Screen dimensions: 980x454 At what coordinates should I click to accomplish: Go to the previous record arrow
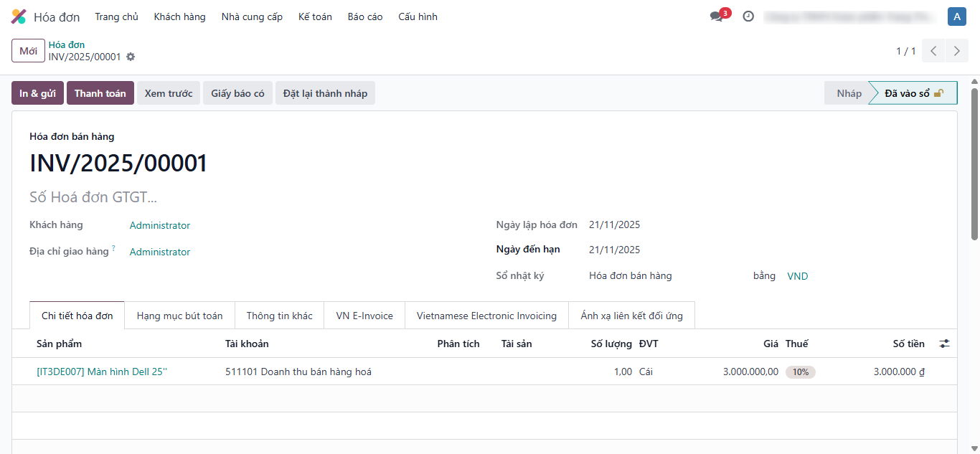(x=933, y=51)
